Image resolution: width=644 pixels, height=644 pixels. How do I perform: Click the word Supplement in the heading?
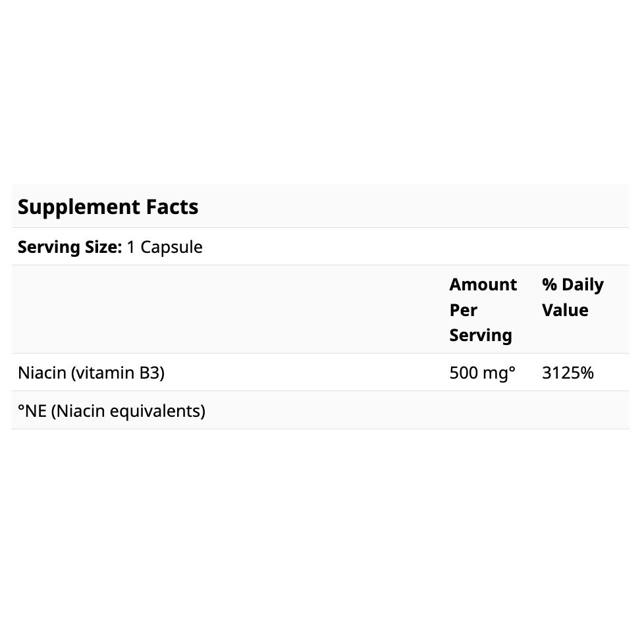[79, 207]
